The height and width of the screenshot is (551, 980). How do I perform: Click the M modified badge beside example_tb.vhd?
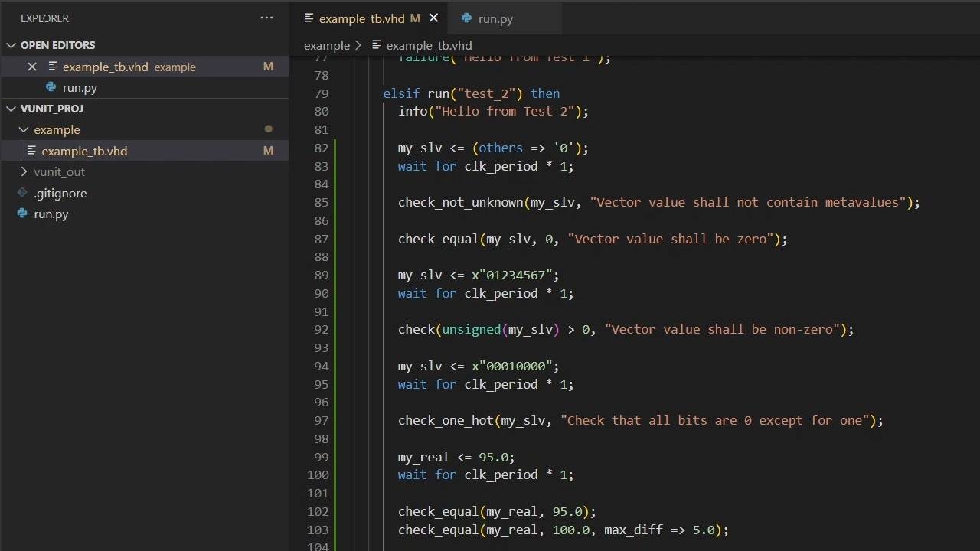click(x=268, y=67)
